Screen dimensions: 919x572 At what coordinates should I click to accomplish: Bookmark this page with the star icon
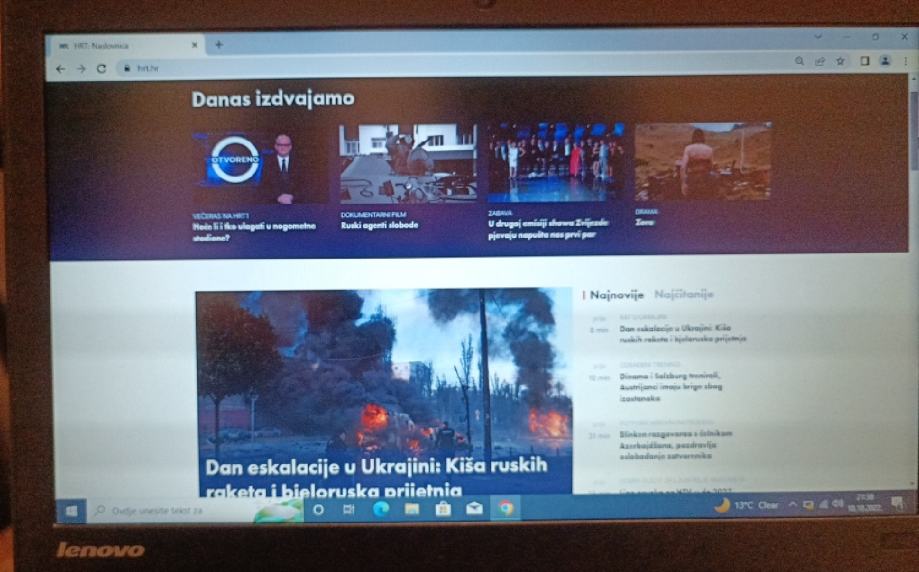point(840,61)
